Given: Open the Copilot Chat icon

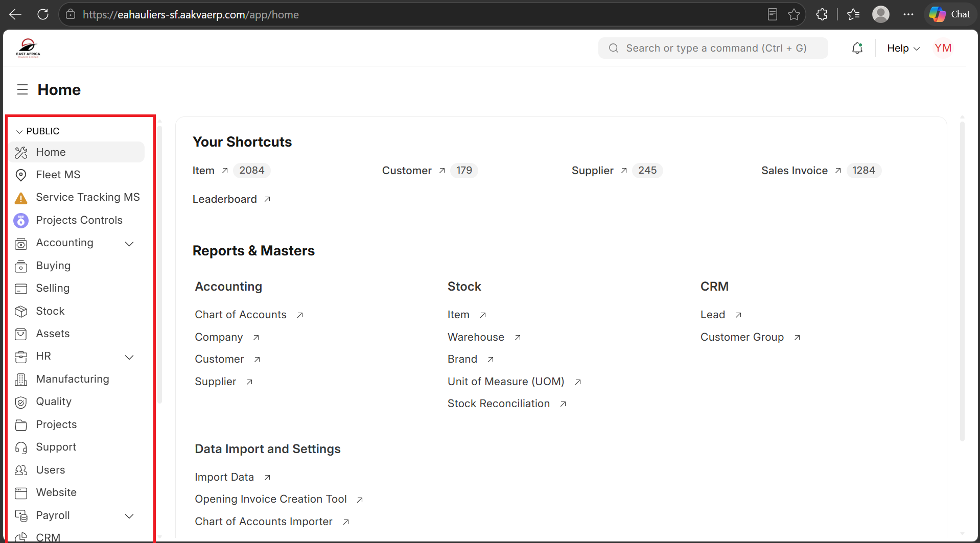Looking at the screenshot, I should coord(949,14).
